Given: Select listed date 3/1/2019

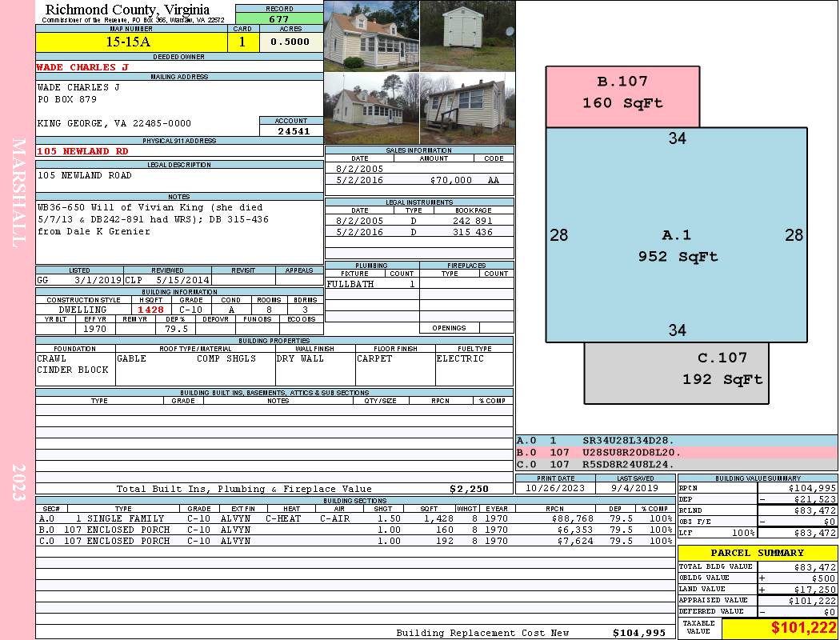Looking at the screenshot, I should coord(98,280).
